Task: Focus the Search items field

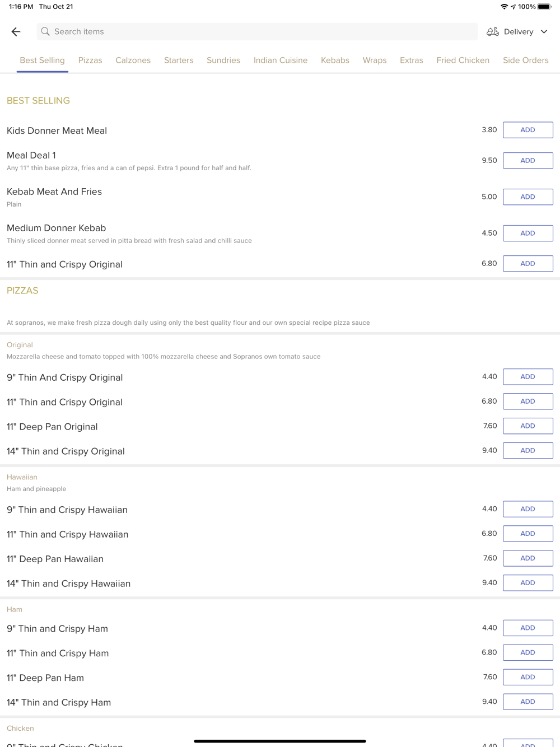Action: (x=258, y=32)
